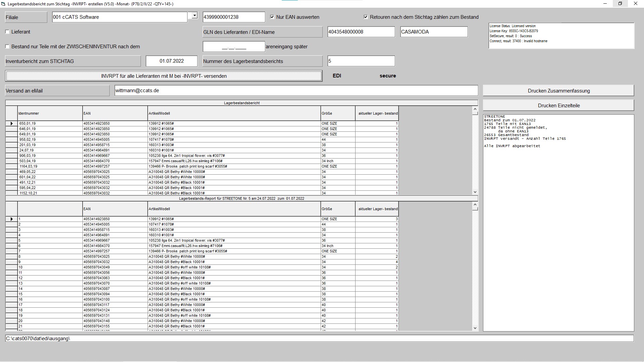Click 'License Status: Licensed version' text
The width and height of the screenshot is (644, 362).
pos(513,26)
